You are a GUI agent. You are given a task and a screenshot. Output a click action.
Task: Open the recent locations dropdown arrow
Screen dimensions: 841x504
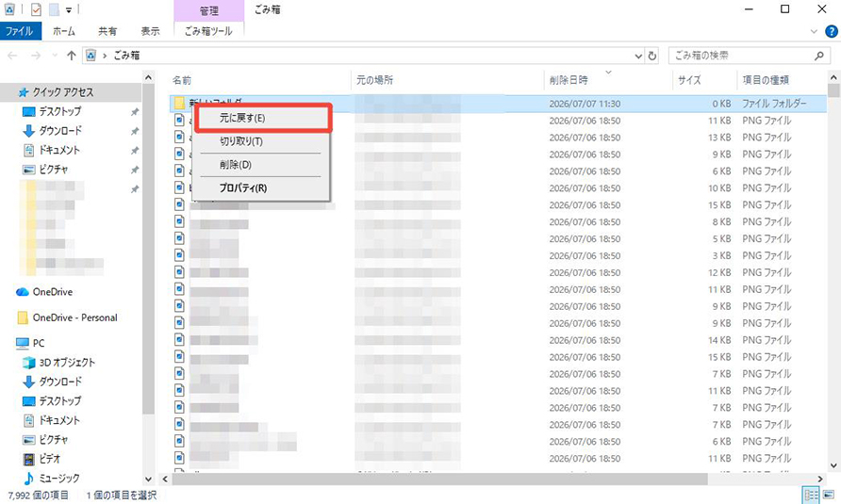54,56
